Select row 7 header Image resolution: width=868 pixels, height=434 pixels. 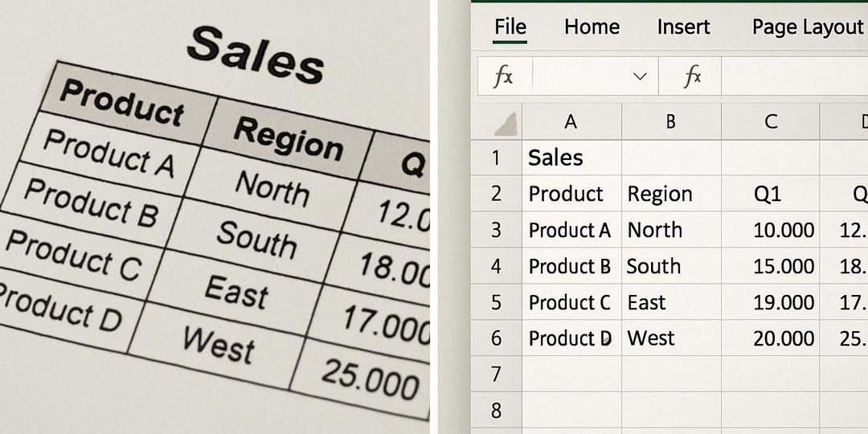(x=496, y=374)
